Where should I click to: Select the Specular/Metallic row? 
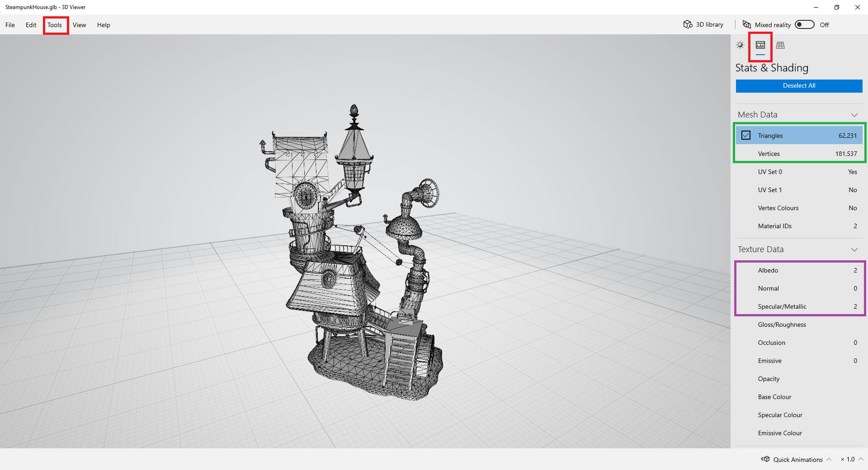(x=799, y=306)
